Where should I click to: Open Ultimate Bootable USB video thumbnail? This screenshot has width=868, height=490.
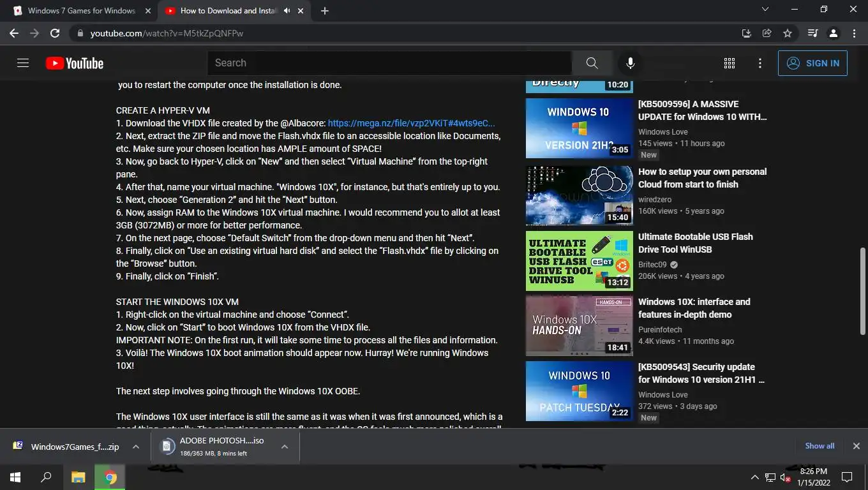(x=579, y=261)
